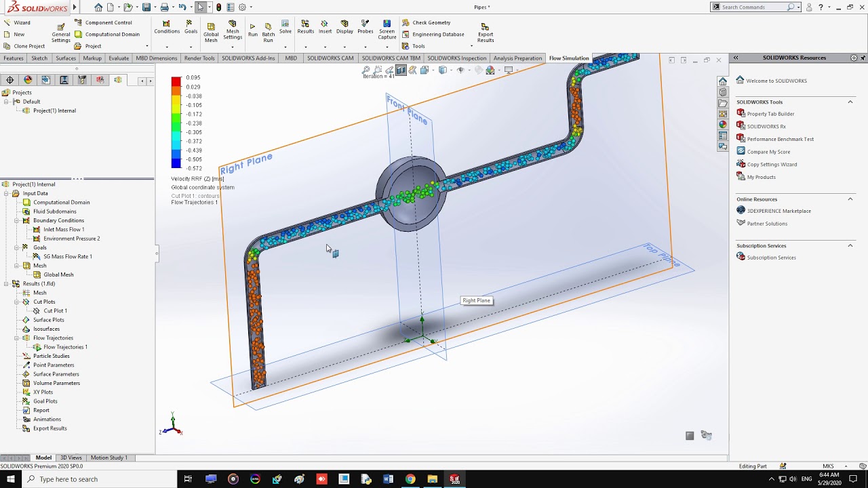Open the ribbon Results tool
The height and width of the screenshot is (488, 868).
pos(306,27)
